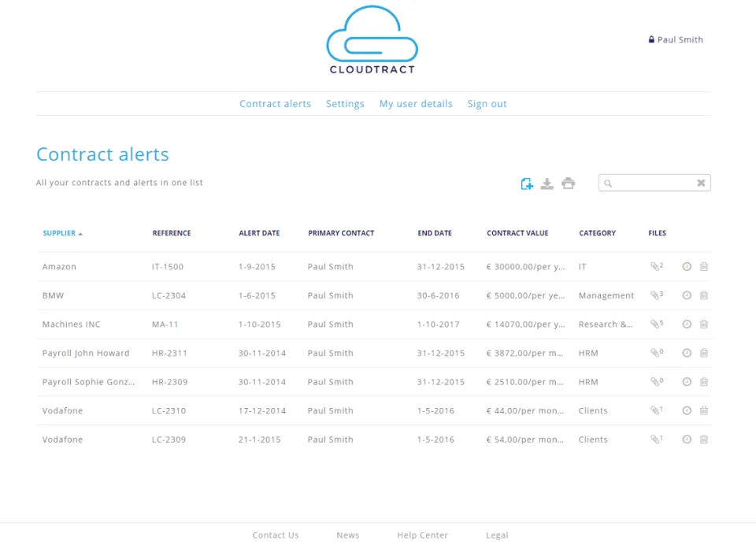Open the Help Center footer link
756x545 pixels.
[x=422, y=535]
